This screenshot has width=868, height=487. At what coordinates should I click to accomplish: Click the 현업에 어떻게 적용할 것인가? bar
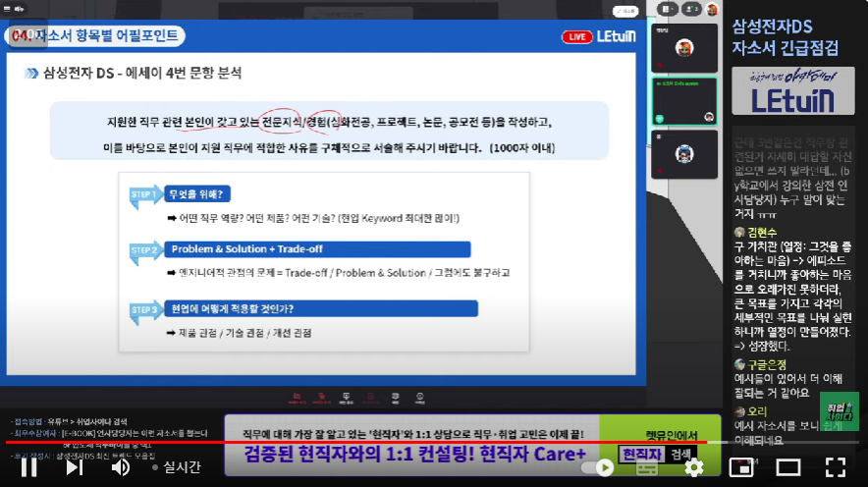321,309
